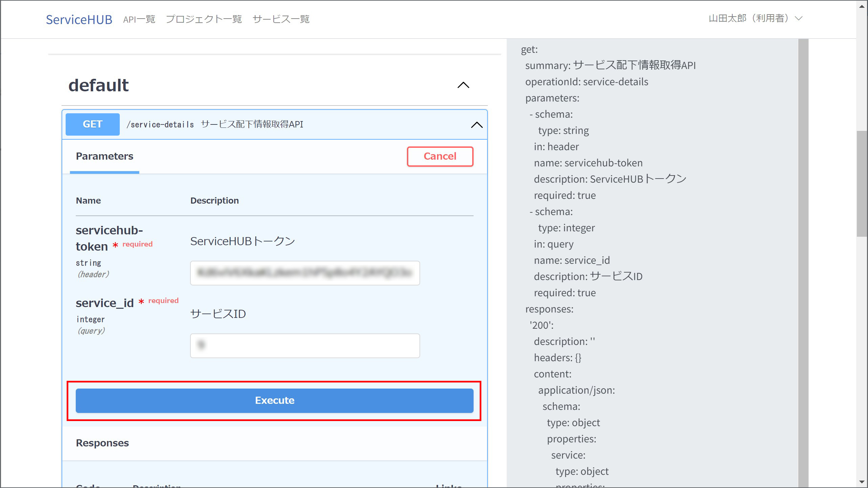Click the 'type: string' YAML line
The width and height of the screenshot is (868, 488).
point(563,131)
